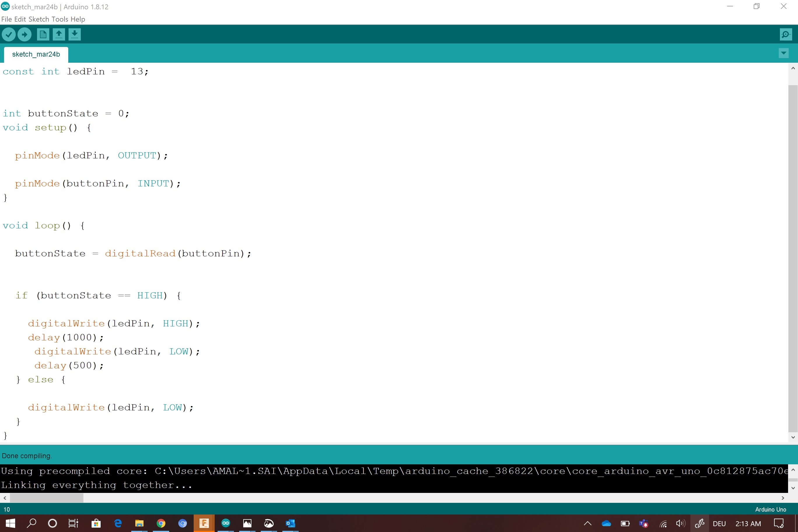Open the Help menu

coord(78,19)
